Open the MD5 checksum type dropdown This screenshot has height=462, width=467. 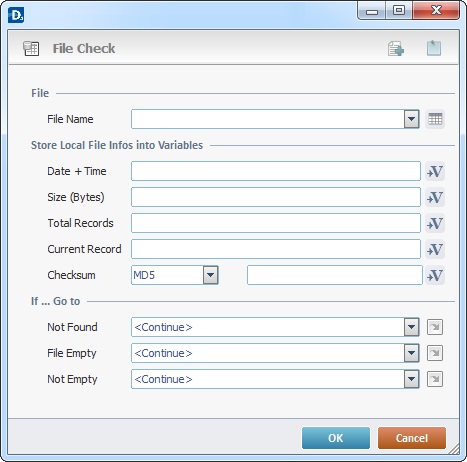(211, 275)
